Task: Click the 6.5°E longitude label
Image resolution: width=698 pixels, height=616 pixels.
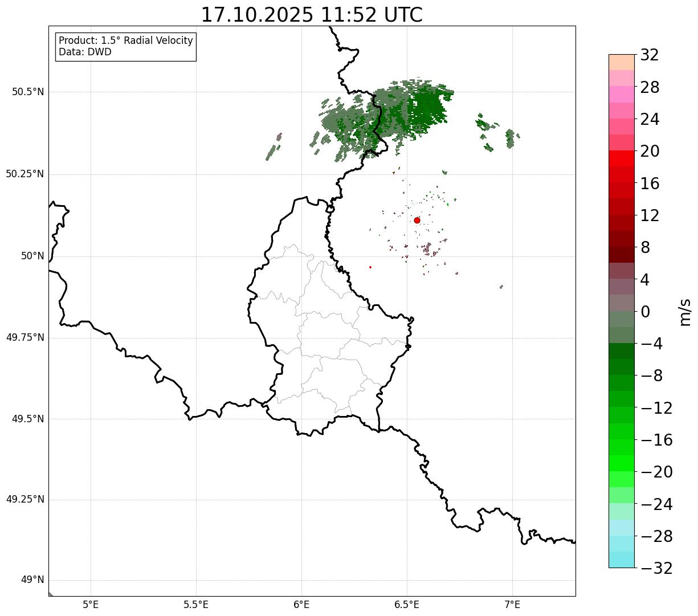Action: [407, 605]
